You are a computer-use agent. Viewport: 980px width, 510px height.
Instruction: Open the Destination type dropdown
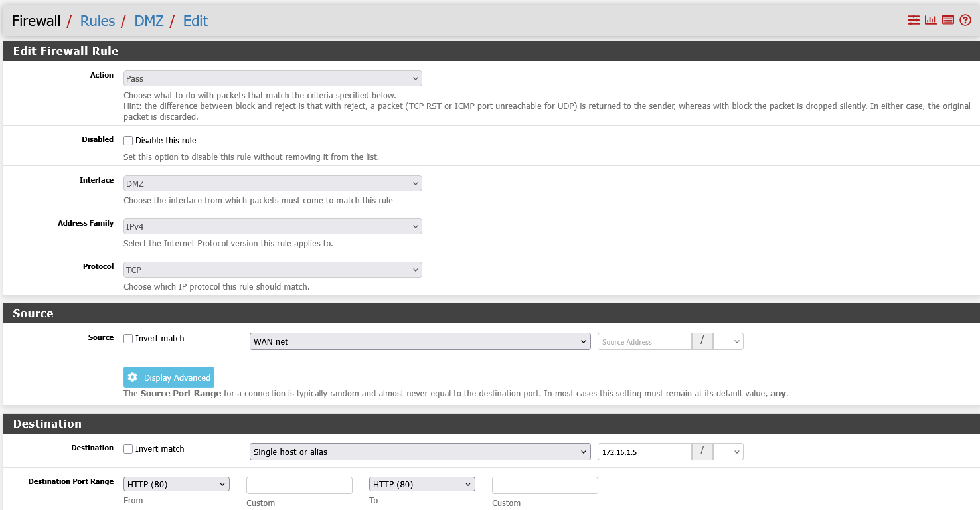click(x=420, y=451)
